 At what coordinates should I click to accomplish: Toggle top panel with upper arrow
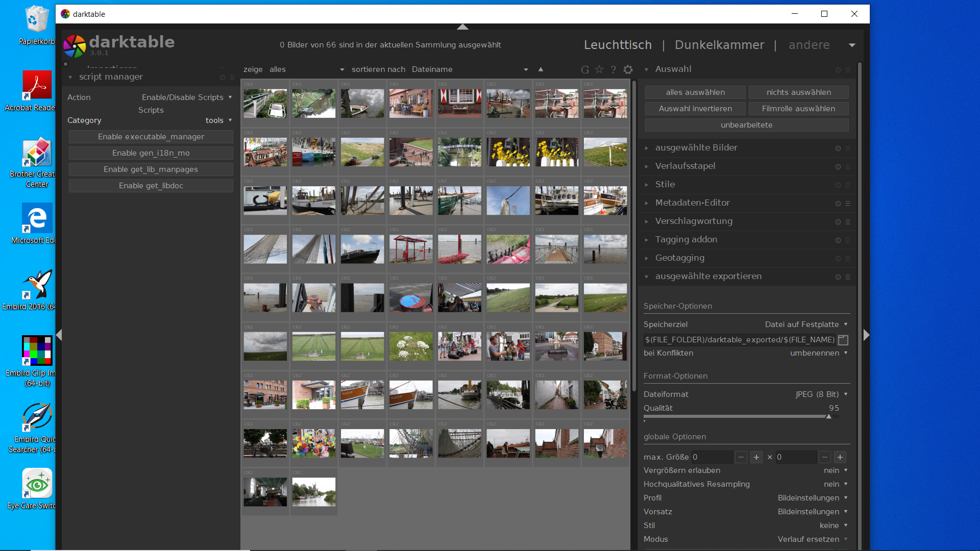pos(462,27)
